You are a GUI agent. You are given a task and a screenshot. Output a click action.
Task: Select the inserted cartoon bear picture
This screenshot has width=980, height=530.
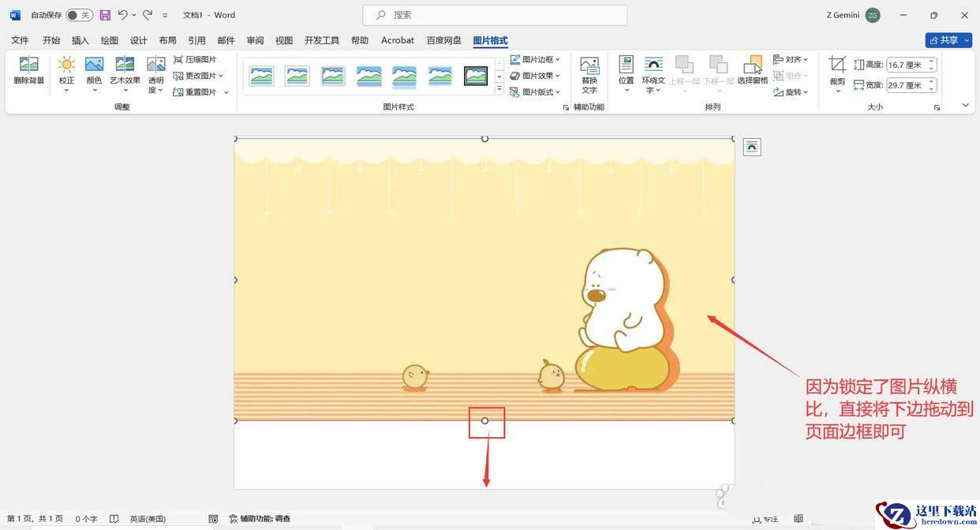coord(484,279)
